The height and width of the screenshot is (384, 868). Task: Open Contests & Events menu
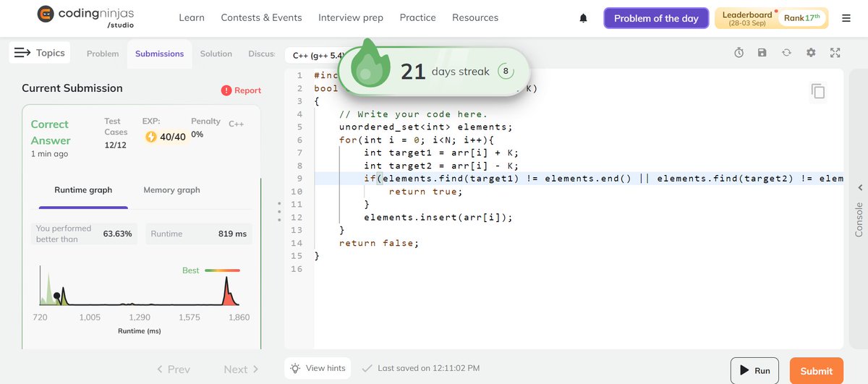coord(261,17)
